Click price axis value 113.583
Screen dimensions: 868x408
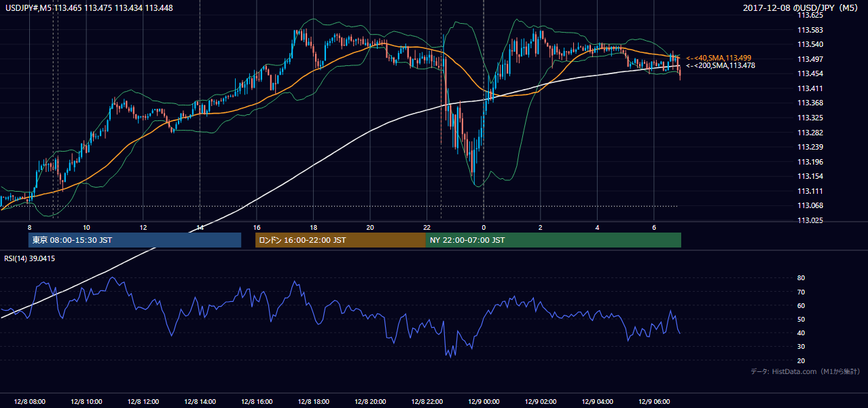810,30
